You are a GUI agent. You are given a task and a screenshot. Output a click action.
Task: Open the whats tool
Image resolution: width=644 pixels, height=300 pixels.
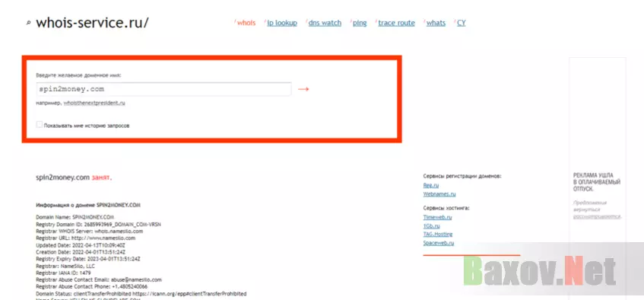[436, 23]
